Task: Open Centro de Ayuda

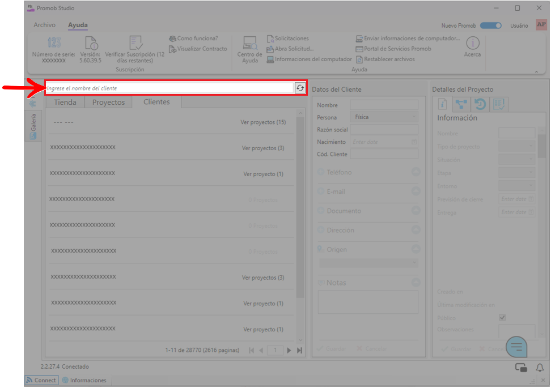Action: 249,50
